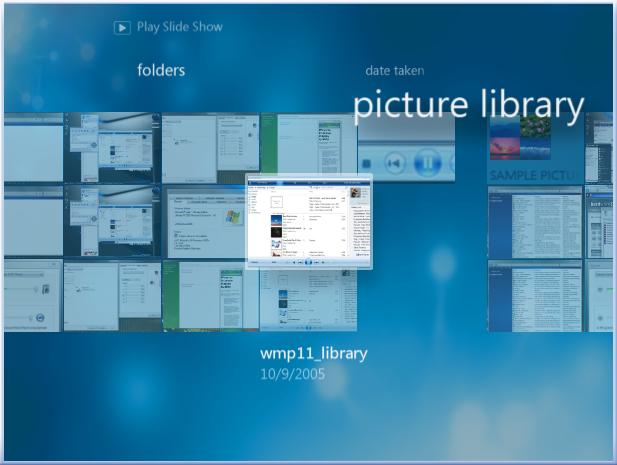Switch to the folders view tab
The height and width of the screenshot is (465, 617).
161,70
